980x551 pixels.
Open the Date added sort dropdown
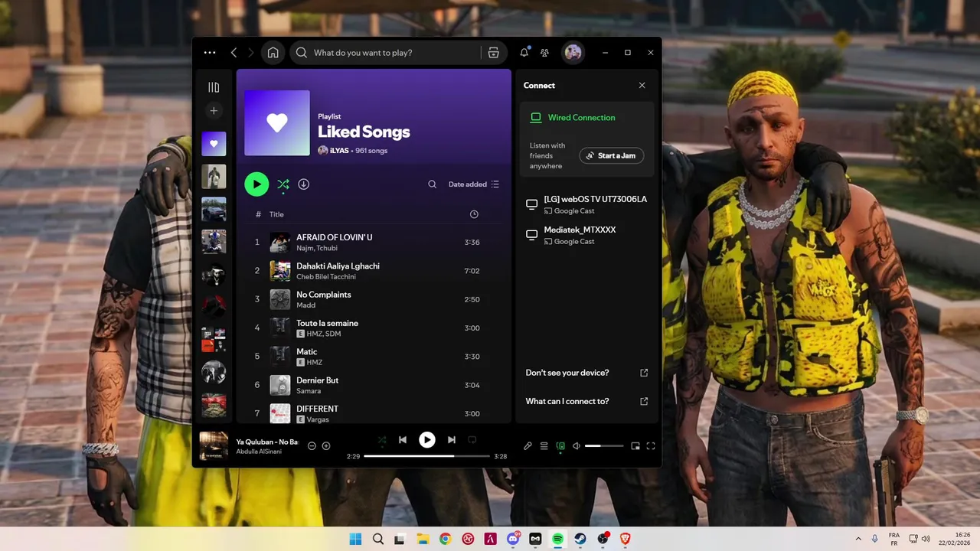(474, 184)
